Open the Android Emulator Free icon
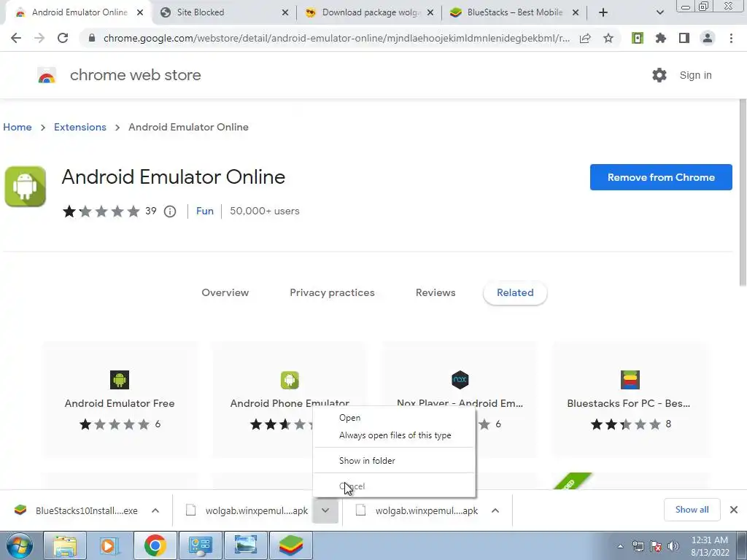 coord(120,379)
